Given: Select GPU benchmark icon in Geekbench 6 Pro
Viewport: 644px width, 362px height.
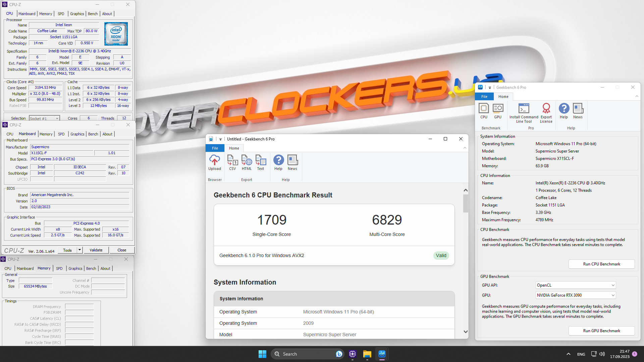Looking at the screenshot, I should point(498,111).
